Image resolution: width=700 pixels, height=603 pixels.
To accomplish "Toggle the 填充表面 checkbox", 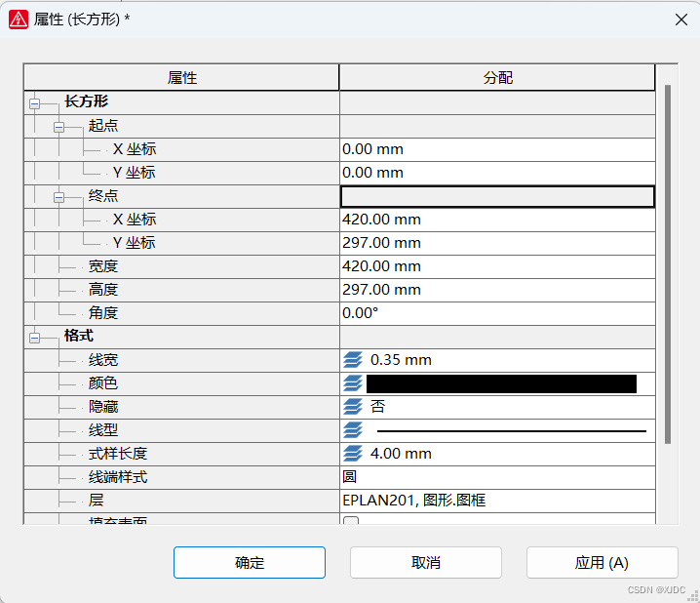I will click(x=351, y=522).
